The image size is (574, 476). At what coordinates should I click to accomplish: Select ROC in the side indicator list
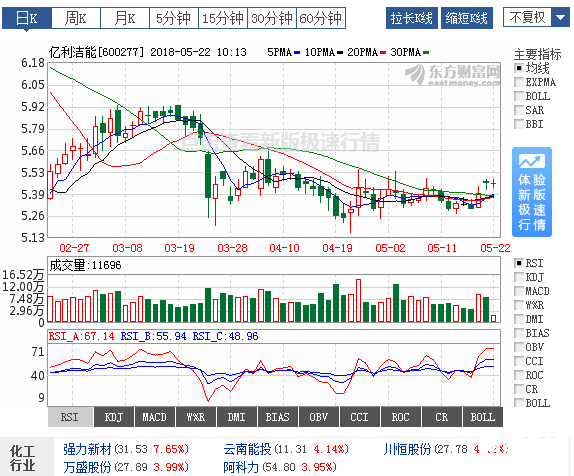529,375
